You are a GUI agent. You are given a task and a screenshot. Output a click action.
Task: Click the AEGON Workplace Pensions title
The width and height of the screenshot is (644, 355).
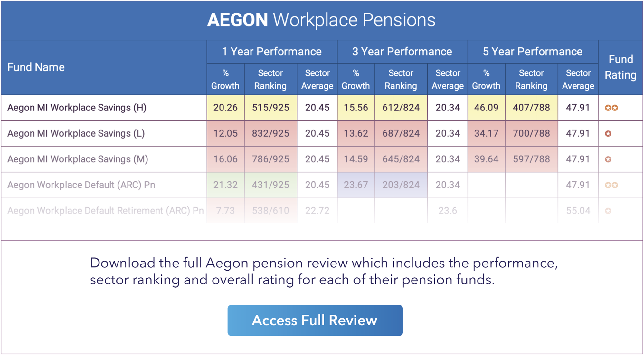click(x=321, y=20)
